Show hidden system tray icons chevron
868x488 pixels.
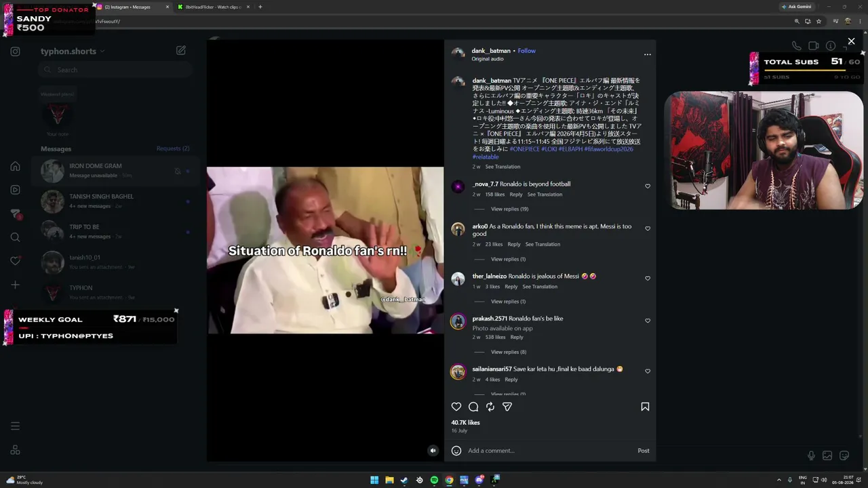(x=779, y=481)
